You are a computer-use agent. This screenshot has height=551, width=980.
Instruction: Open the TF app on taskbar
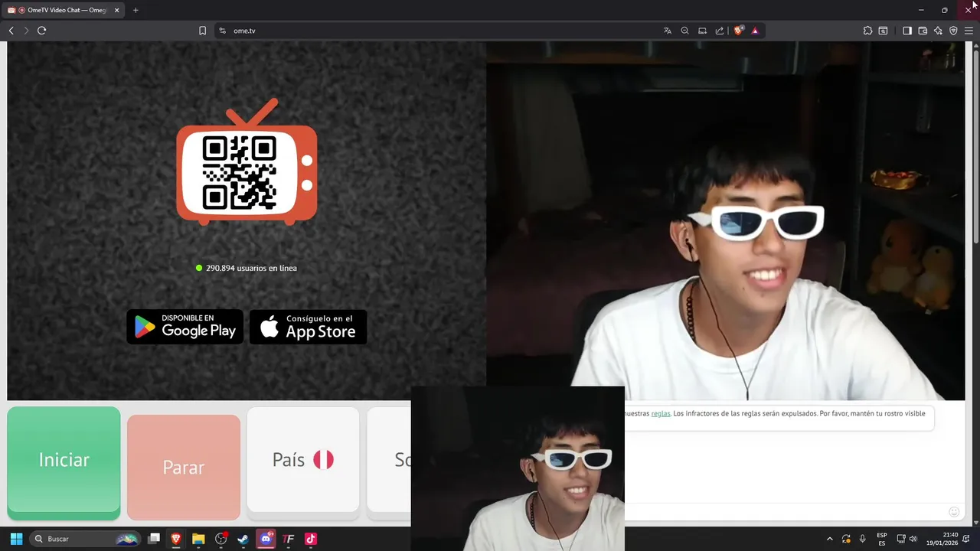point(288,539)
